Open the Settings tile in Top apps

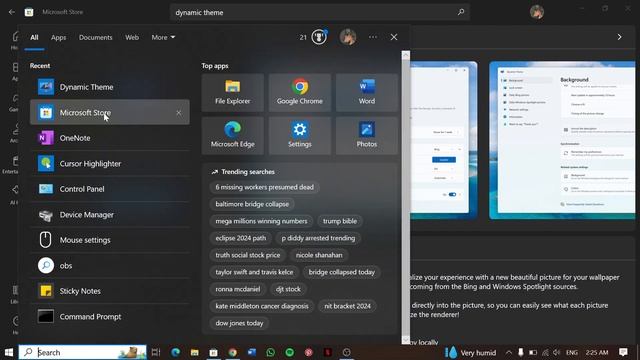[300, 136]
